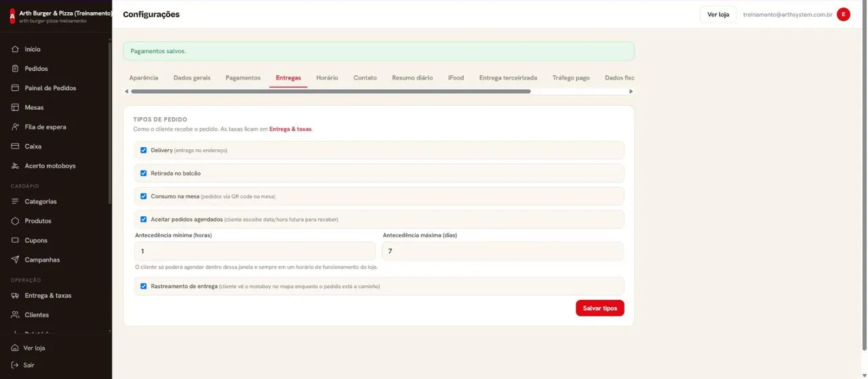
Task: Click the tab bar left scroll arrow
Action: pyautogui.click(x=126, y=92)
